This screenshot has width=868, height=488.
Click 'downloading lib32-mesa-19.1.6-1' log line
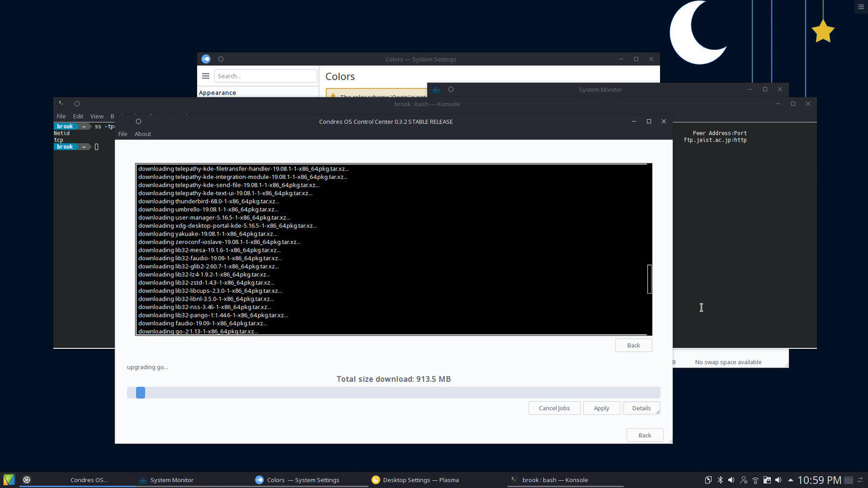(x=209, y=250)
